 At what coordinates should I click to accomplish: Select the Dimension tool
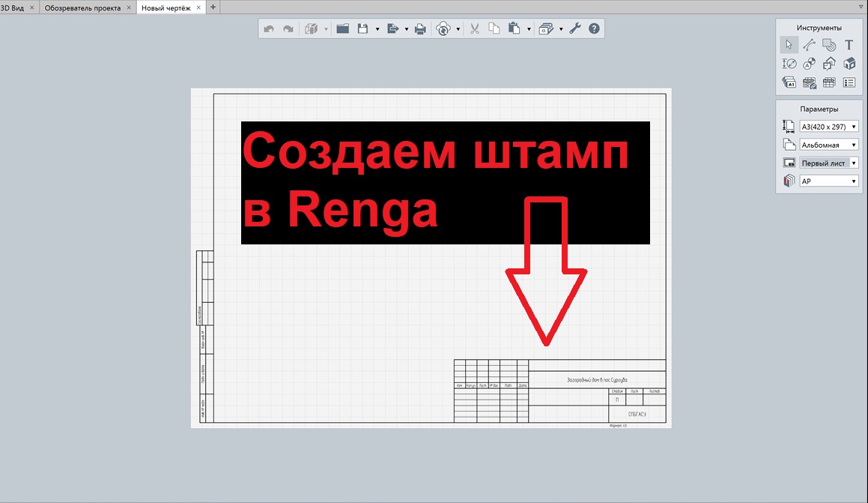[x=789, y=64]
